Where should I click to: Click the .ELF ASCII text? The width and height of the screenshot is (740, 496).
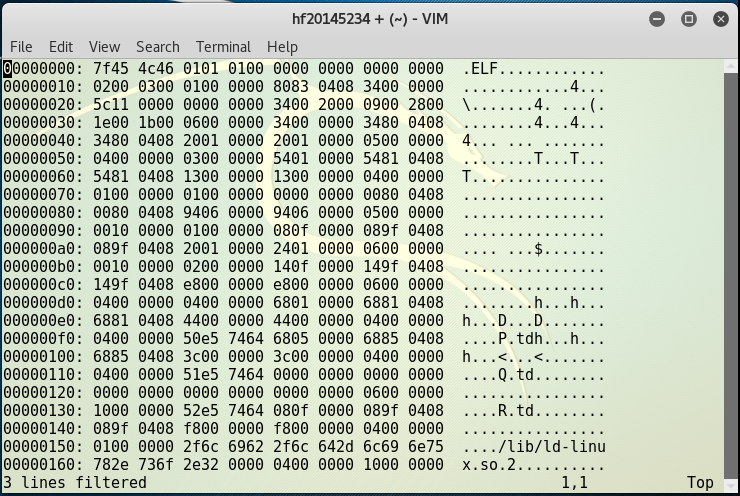coord(480,68)
